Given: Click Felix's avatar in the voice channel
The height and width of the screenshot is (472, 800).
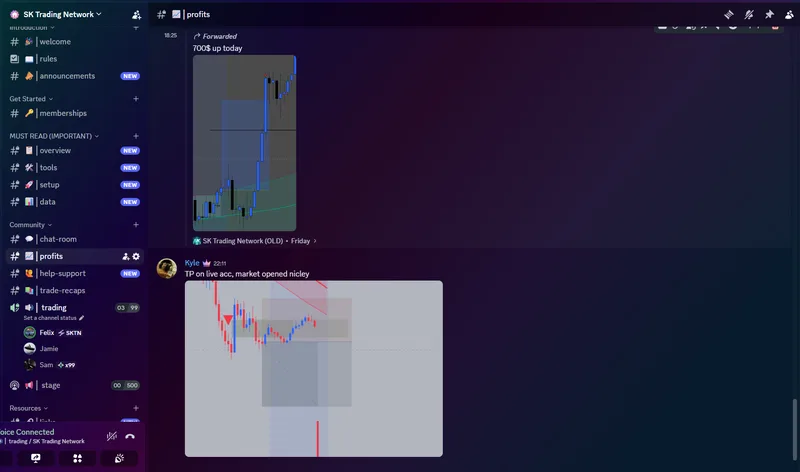Looking at the screenshot, I should (x=30, y=333).
